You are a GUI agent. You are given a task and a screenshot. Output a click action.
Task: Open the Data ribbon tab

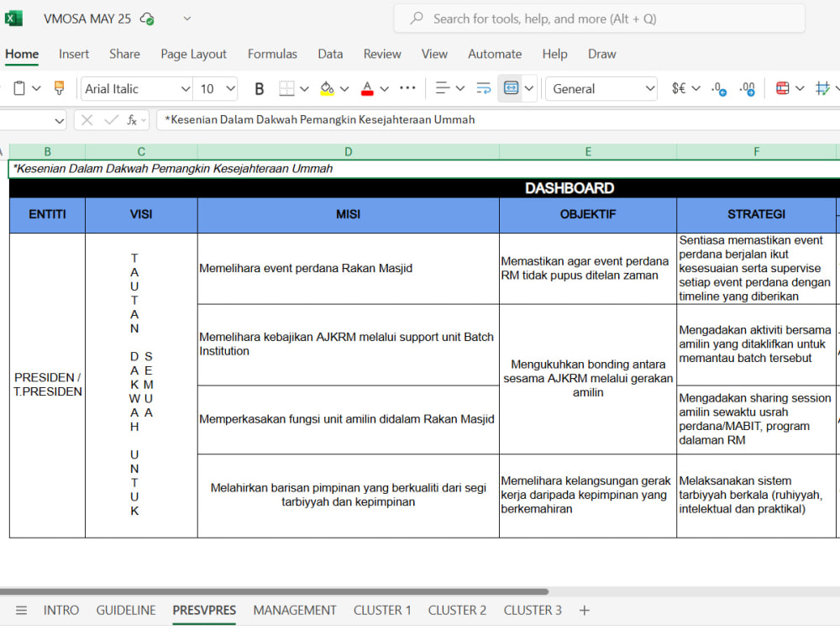330,54
